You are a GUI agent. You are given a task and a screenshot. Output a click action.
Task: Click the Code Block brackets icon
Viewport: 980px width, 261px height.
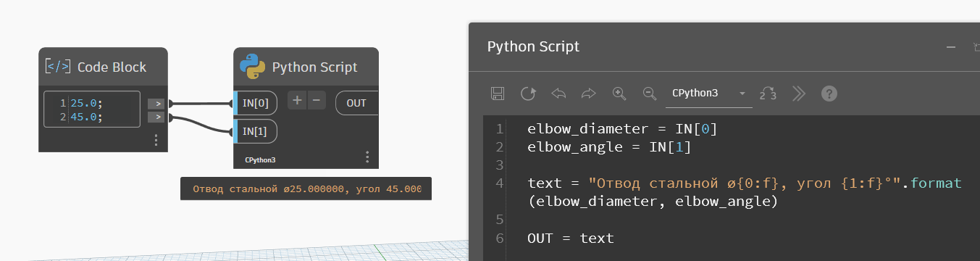click(58, 67)
